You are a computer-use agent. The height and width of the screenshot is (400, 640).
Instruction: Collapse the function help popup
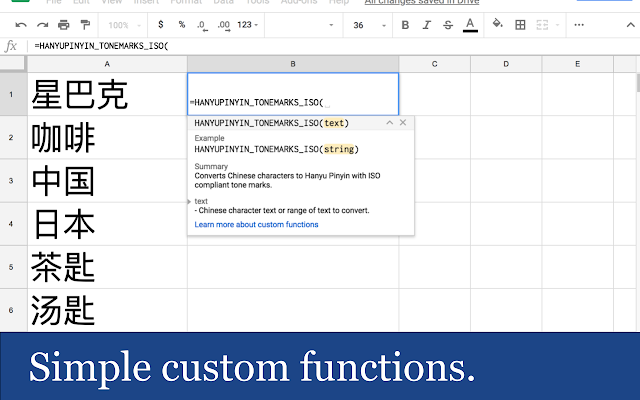click(389, 122)
